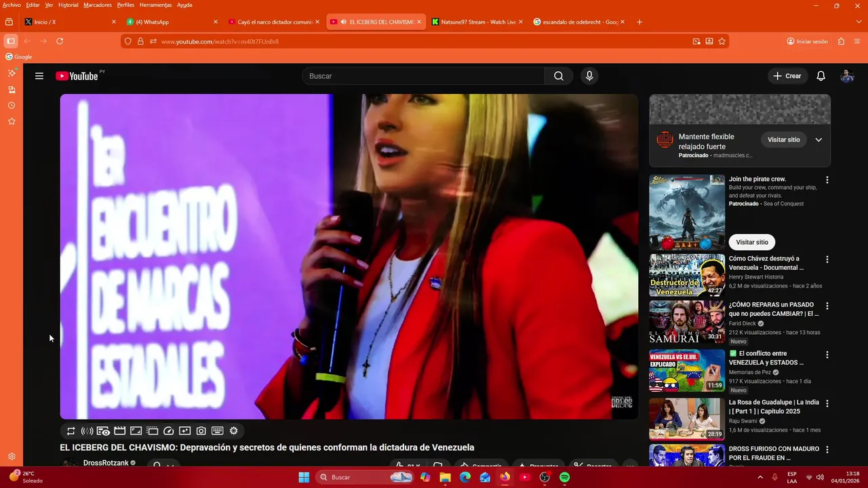868x488 pixels.
Task: Go to the YouTube home logo
Action: 77,76
